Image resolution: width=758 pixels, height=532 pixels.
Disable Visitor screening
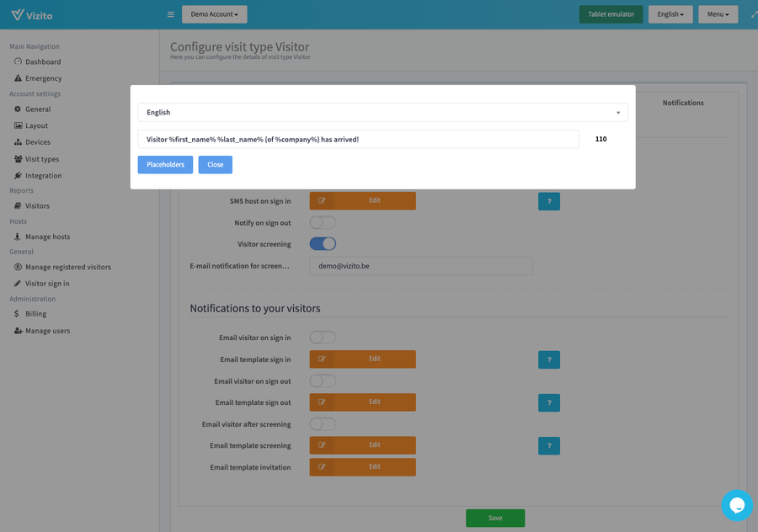323,243
